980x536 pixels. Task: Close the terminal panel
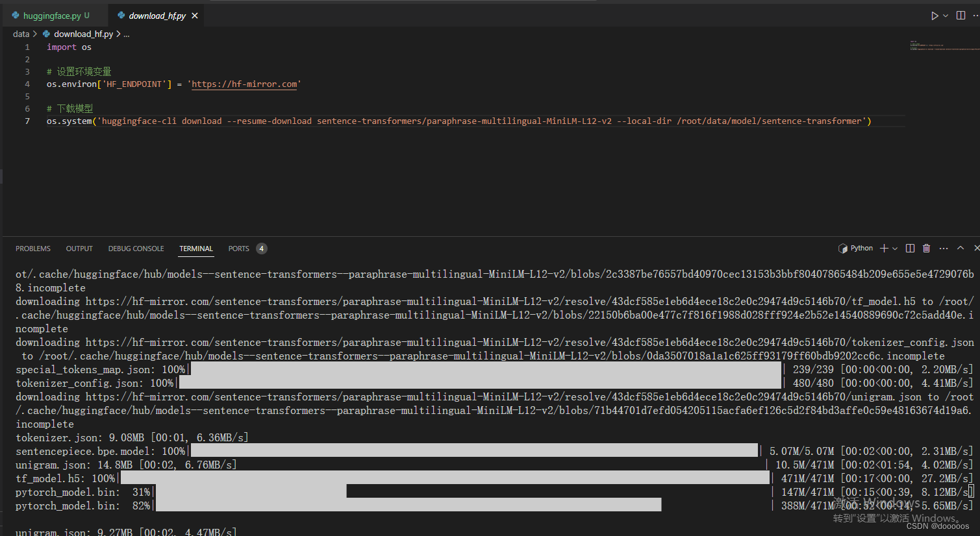pyautogui.click(x=976, y=249)
